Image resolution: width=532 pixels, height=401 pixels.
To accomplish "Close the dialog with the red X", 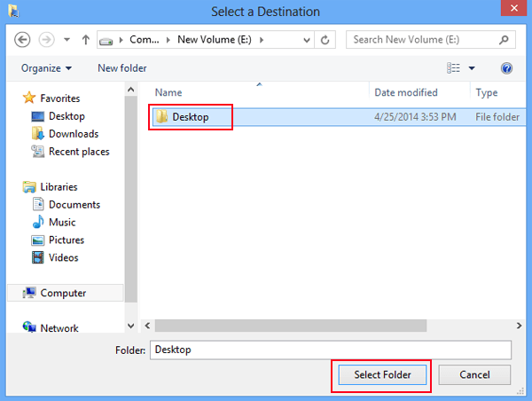I will 514,8.
